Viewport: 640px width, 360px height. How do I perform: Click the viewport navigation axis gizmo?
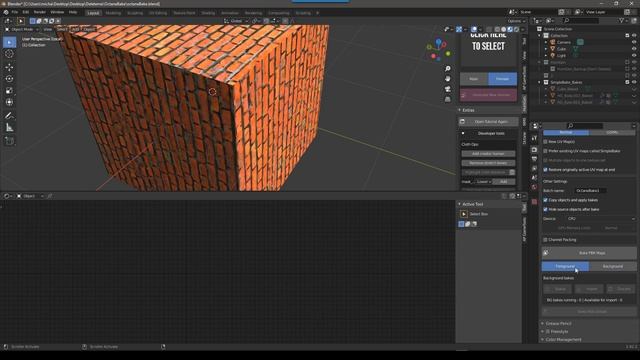tap(439, 50)
